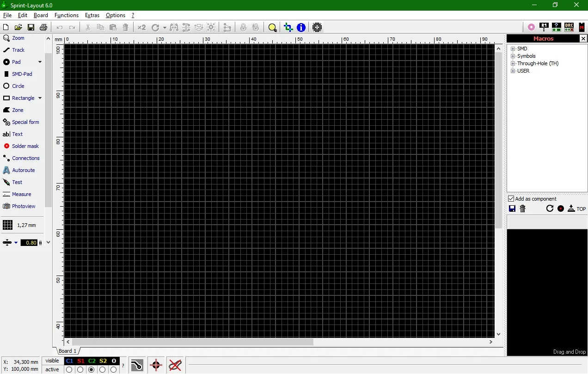This screenshot has width=588, height=374.
Task: Expand the Through-Hole (TH) macros folder
Action: click(x=513, y=63)
